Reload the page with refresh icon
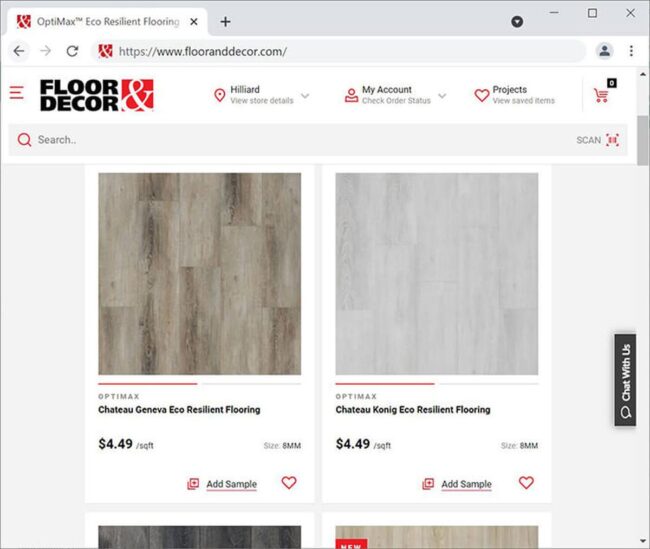The height and width of the screenshot is (549, 650). tap(73, 51)
